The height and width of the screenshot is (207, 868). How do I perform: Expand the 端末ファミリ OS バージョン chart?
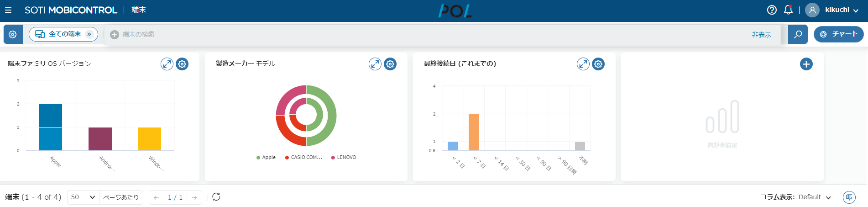tap(167, 64)
